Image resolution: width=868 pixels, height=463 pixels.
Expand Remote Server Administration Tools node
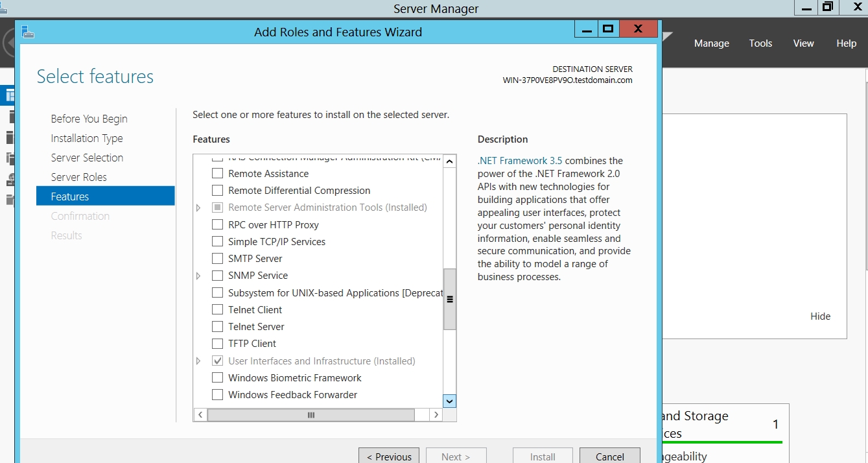(x=198, y=208)
